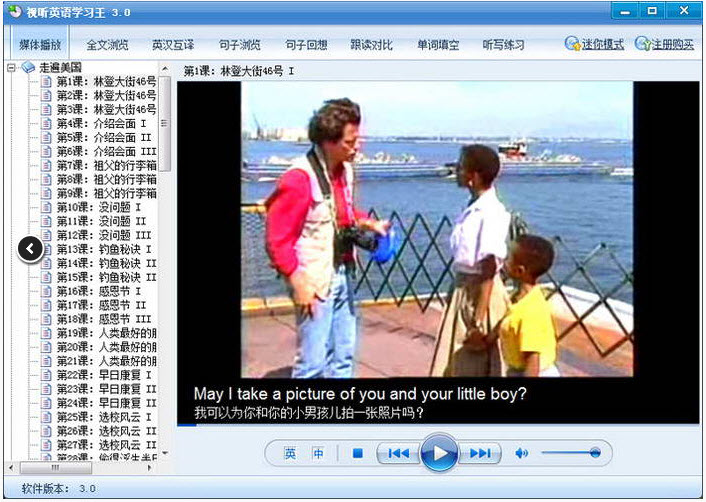The height and width of the screenshot is (502, 706).
Task: Go to the 听写练习 tab
Action: point(503,45)
